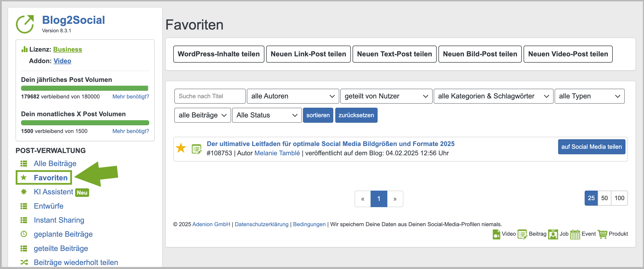Click the Suche nach Titel search field

[210, 96]
